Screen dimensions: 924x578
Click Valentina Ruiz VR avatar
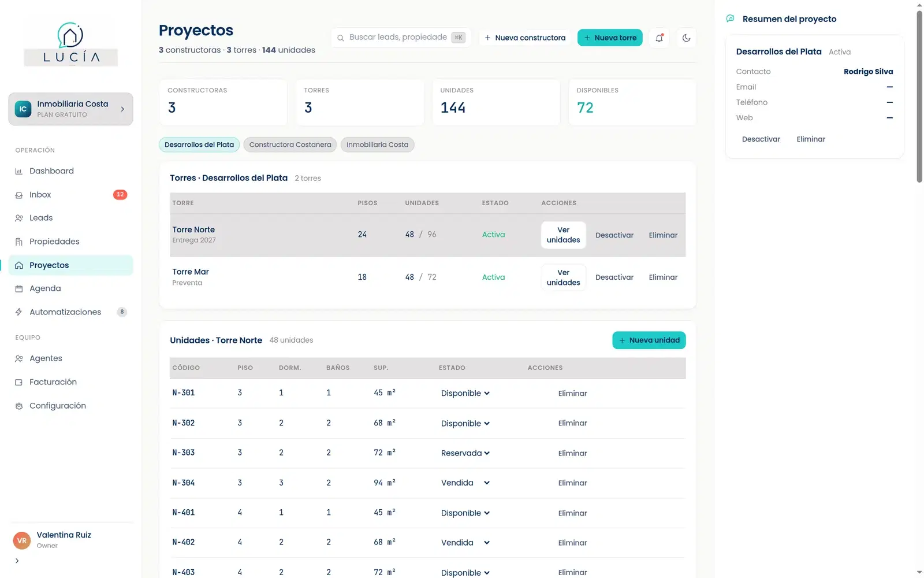point(22,540)
